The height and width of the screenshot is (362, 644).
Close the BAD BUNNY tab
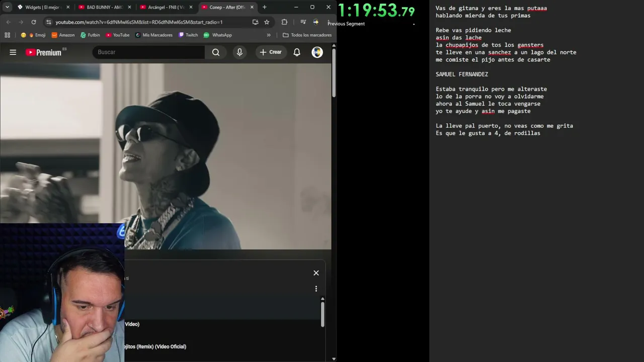coord(129,7)
